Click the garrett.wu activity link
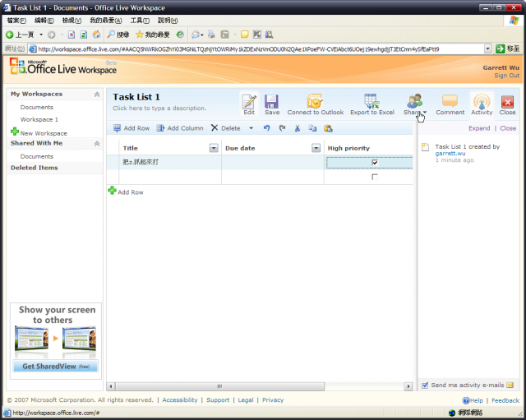The height and width of the screenshot is (420, 526). tap(450, 154)
